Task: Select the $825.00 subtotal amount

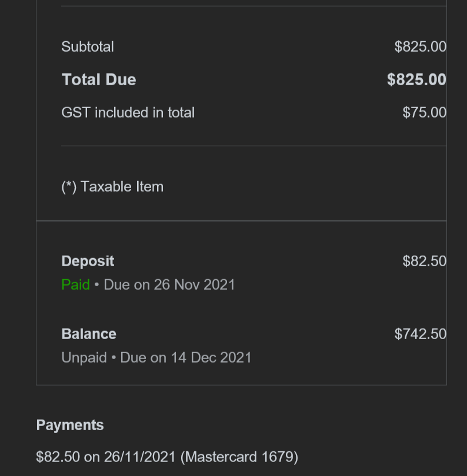Action: (420, 47)
